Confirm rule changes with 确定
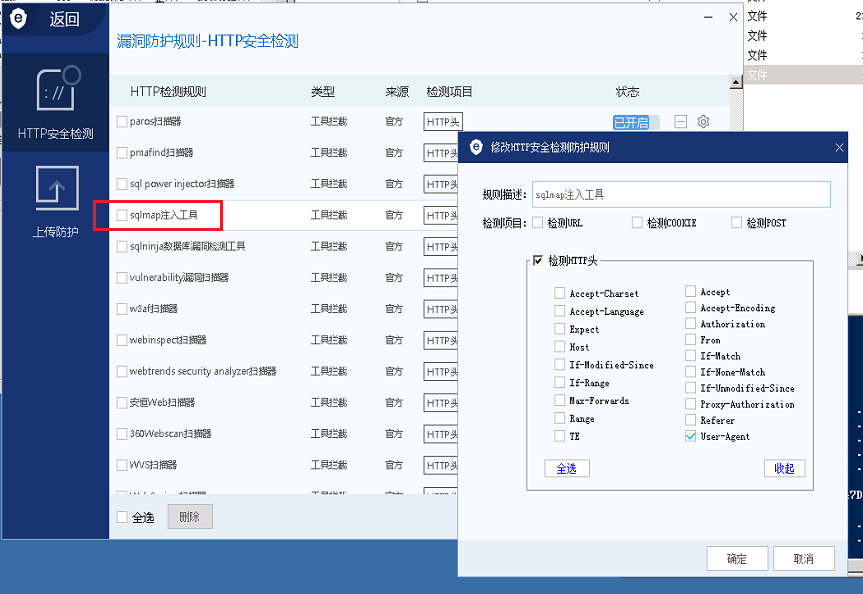Screen dimensions: 863x594 pos(737,559)
